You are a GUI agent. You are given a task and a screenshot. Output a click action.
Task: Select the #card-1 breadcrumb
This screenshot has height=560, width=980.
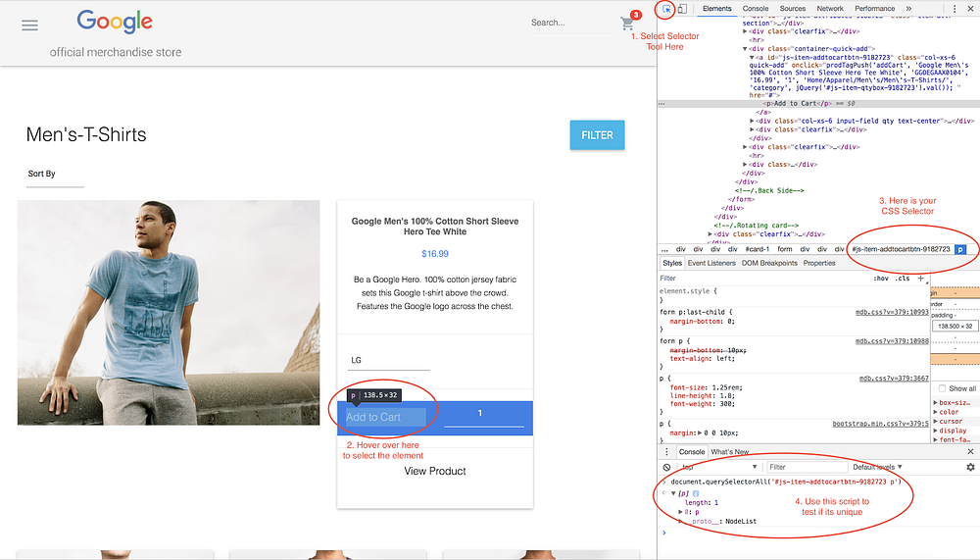(x=757, y=249)
